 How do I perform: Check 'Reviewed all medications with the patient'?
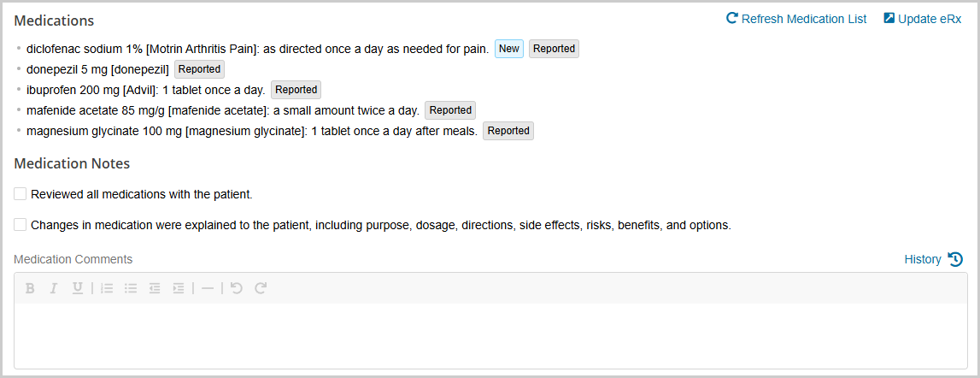[21, 194]
